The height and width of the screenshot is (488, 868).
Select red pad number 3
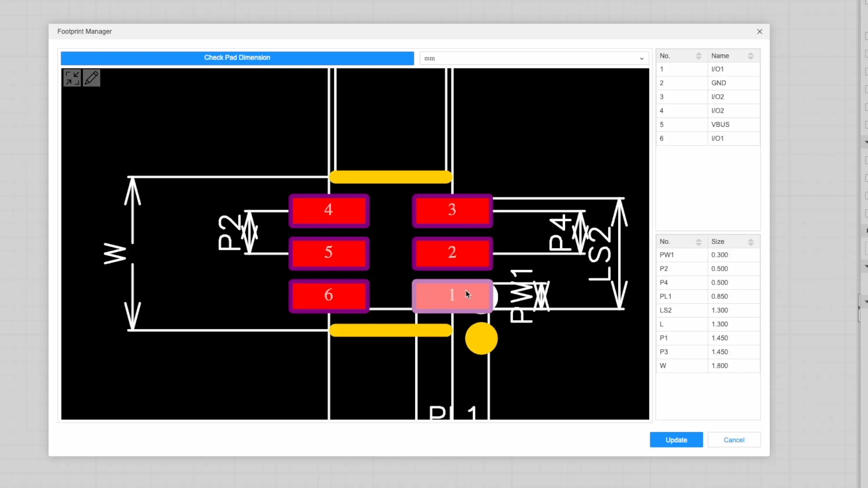[452, 210]
